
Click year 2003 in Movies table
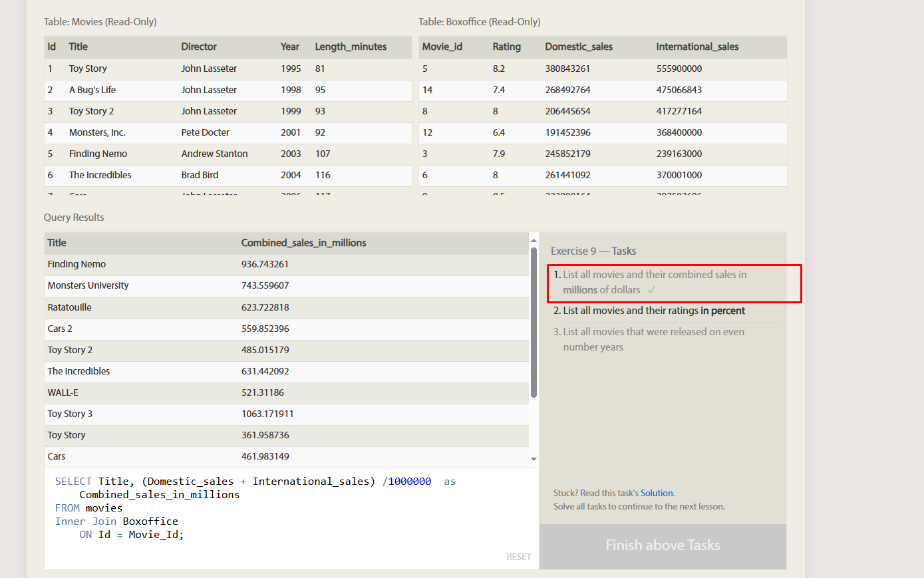click(x=291, y=154)
